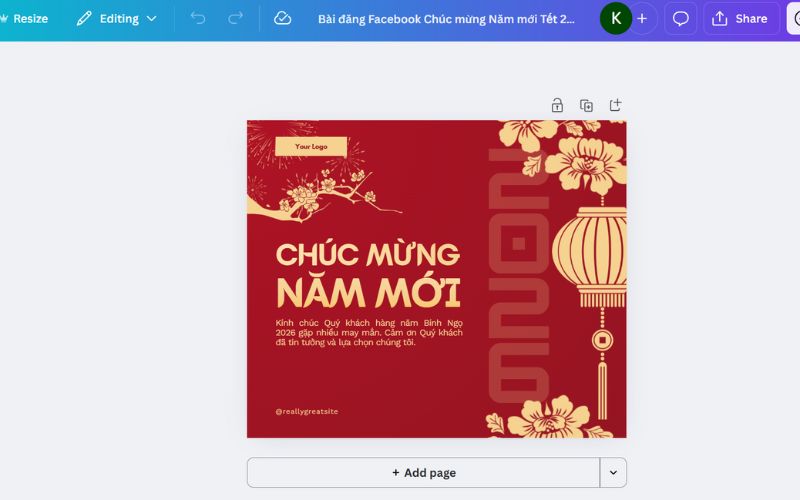Click the undo arrow icon
The height and width of the screenshot is (500, 800).
point(198,19)
